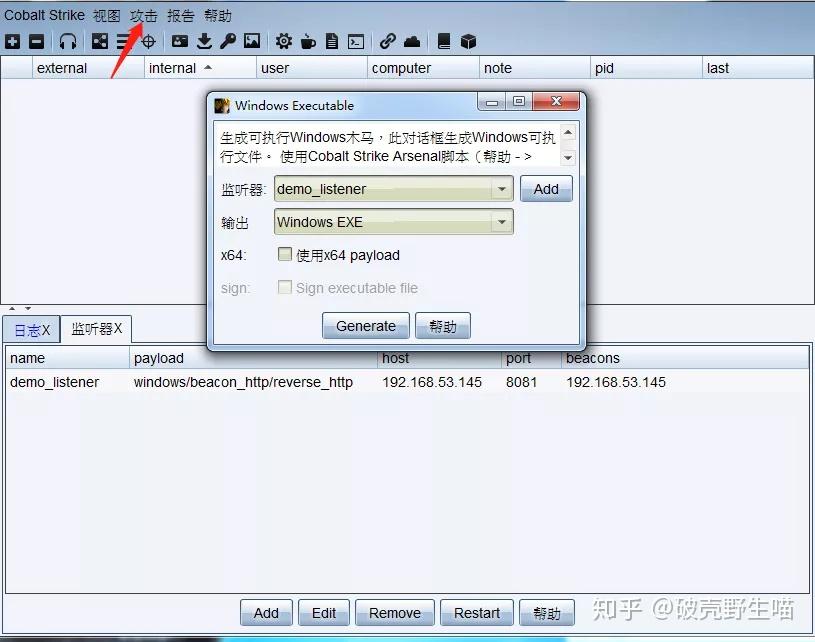Click the coffee cup Java applet icon
This screenshot has width=815, height=642.
coord(308,41)
